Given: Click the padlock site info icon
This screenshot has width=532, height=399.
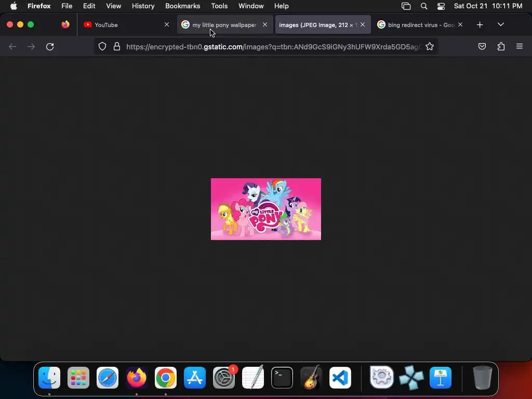Looking at the screenshot, I should (x=117, y=46).
